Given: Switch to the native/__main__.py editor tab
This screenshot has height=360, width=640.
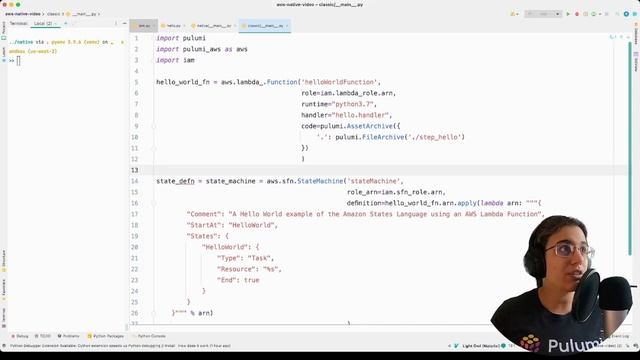Looking at the screenshot, I should click(x=213, y=26).
